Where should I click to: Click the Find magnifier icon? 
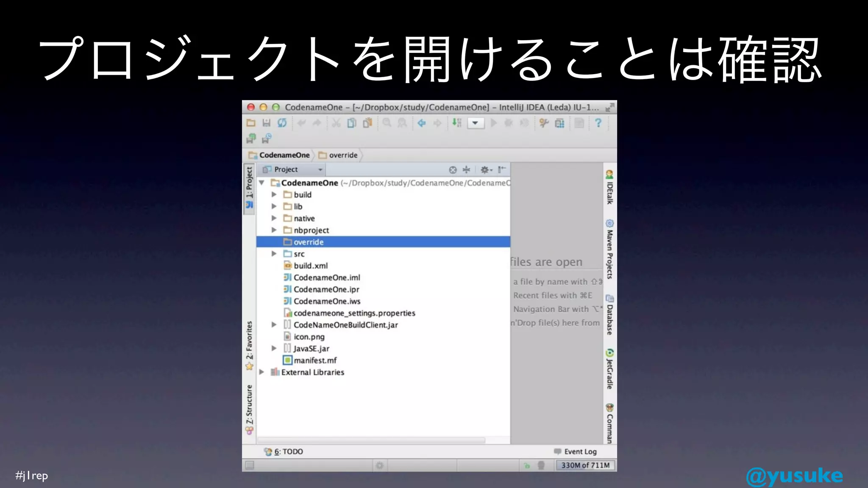coord(387,123)
